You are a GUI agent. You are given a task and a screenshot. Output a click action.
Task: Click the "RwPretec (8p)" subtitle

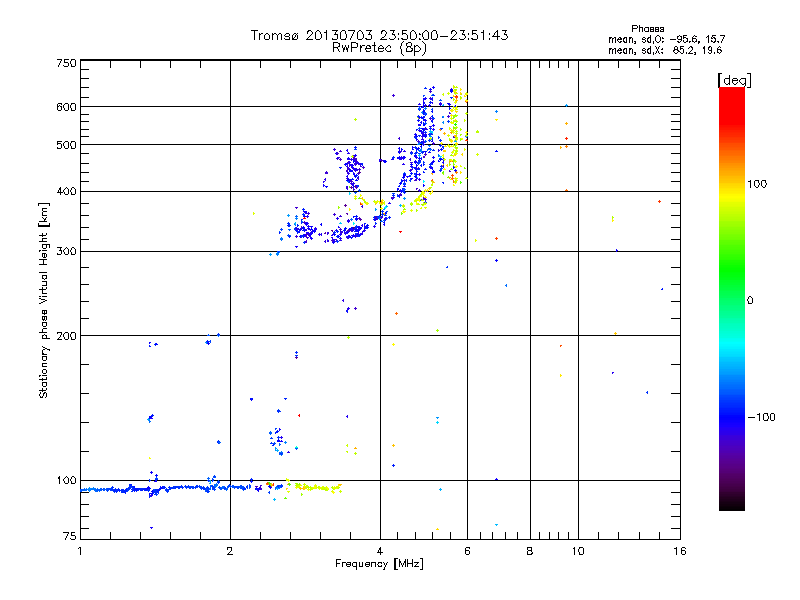pyautogui.click(x=379, y=48)
